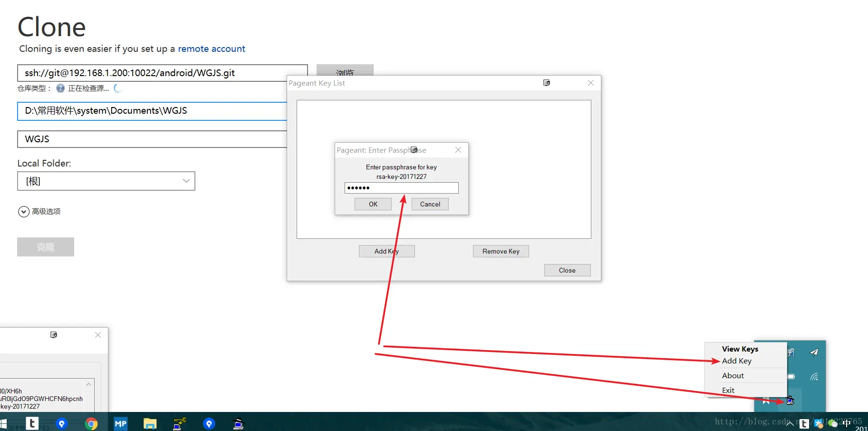Click the Pageant tray icon in overflow panel
The image size is (868, 431).
click(790, 401)
